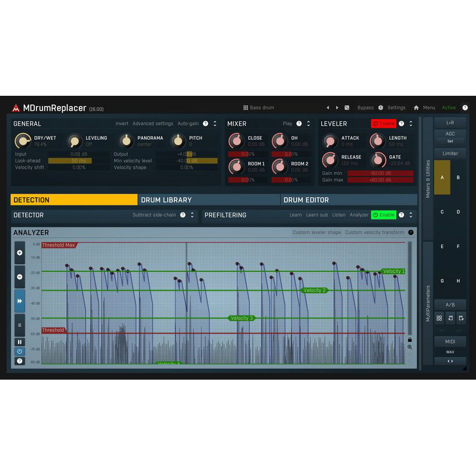This screenshot has height=476, width=476.
Task: Select preset slot A
Action: [x=442, y=177]
